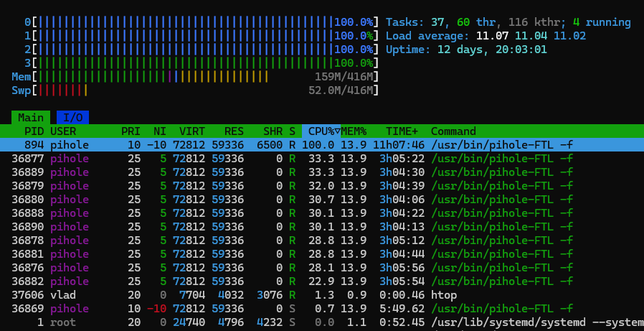Select process row with PID 36878
644x331 pixels.
pos(322,240)
